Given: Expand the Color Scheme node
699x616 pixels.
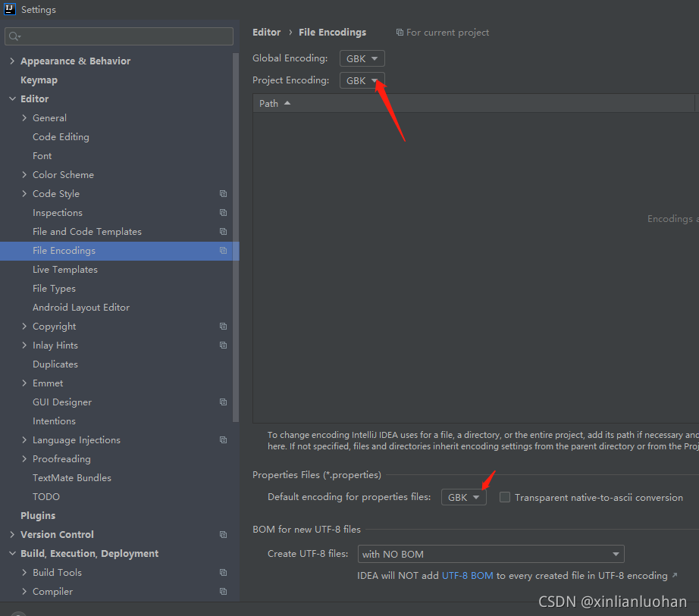Looking at the screenshot, I should coord(24,174).
